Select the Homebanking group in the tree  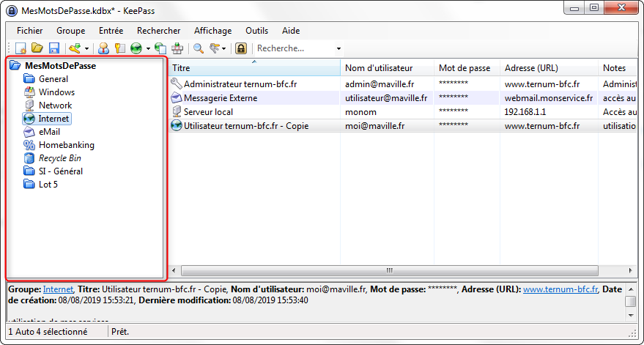click(x=66, y=145)
